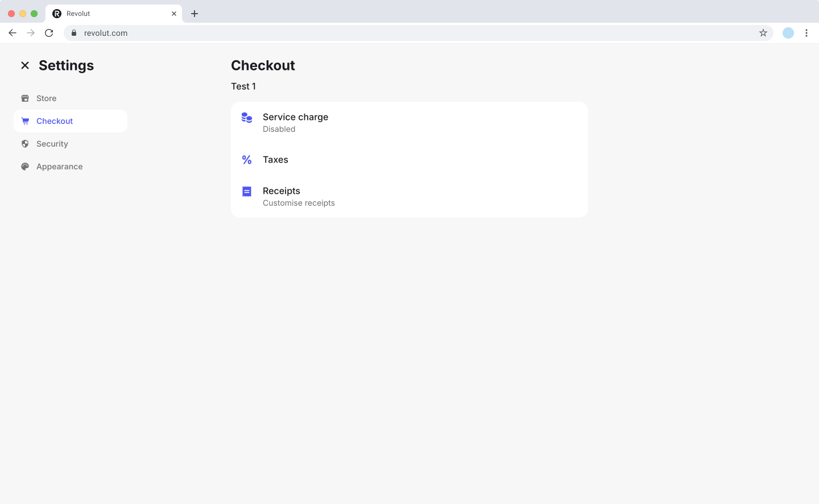The height and width of the screenshot is (504, 819).
Task: Click the Appearance palette icon
Action: pyautogui.click(x=25, y=166)
